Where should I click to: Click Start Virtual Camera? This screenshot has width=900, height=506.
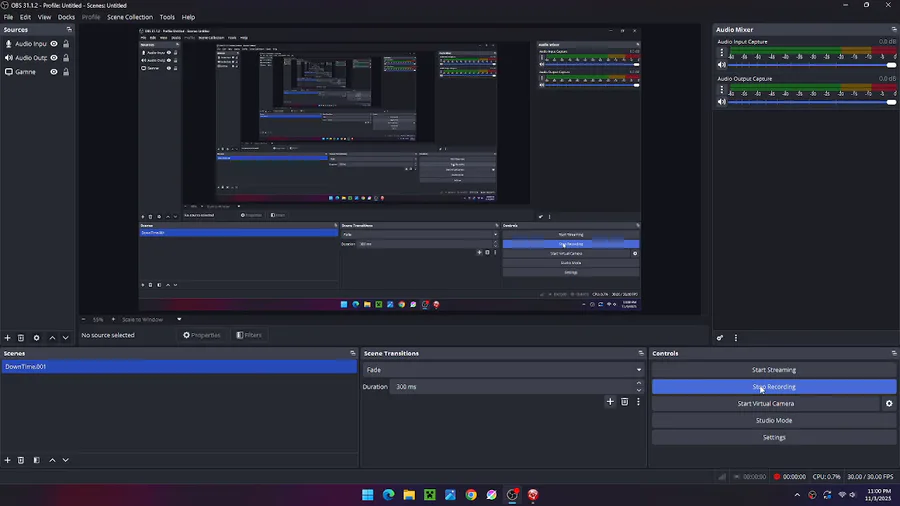click(x=766, y=404)
